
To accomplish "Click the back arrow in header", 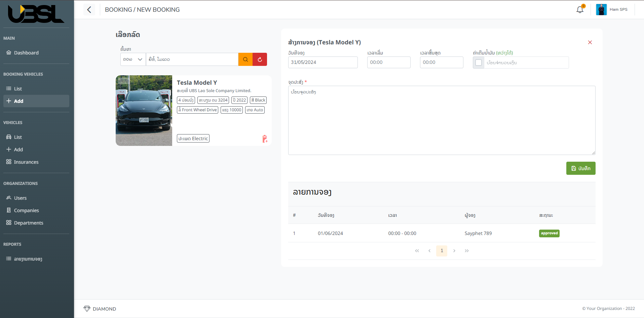I will click(89, 10).
